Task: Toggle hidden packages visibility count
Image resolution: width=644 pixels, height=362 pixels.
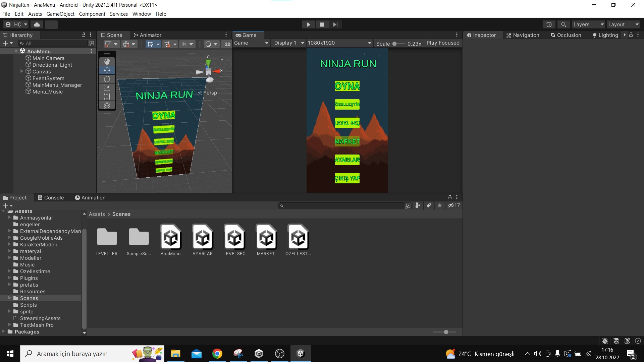Action: pyautogui.click(x=454, y=205)
